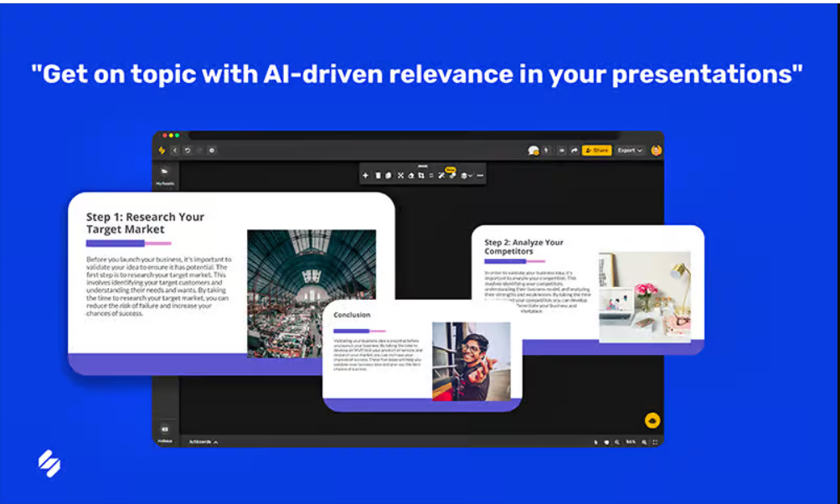Select the pointer cursor tool in status bar
Image resolution: width=840 pixels, height=504 pixels.
tap(595, 442)
